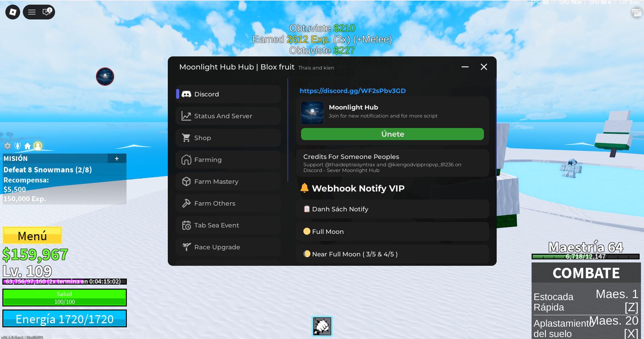
Task: Click the Maestría progress bar
Action: tap(586, 256)
